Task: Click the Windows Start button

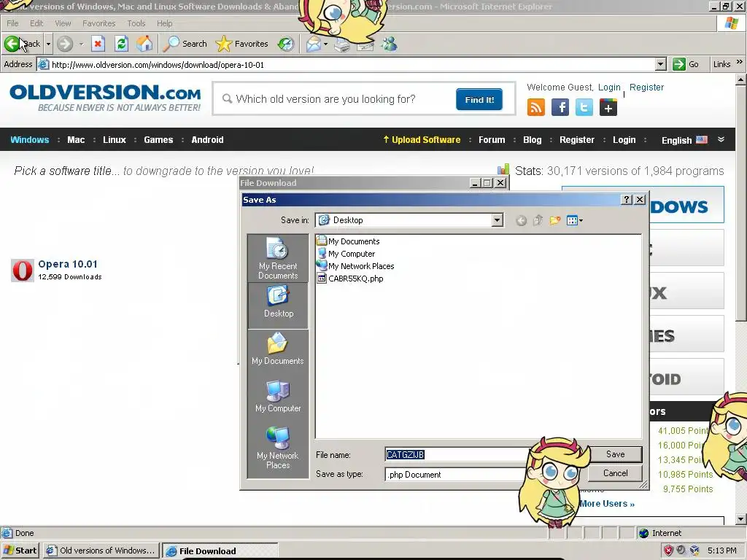Action: click(x=20, y=551)
